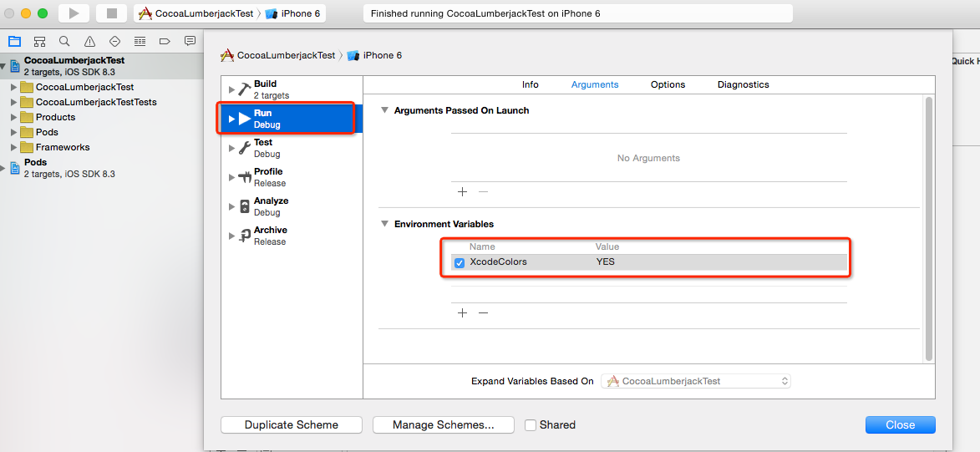This screenshot has height=452, width=980.
Task: Open the Project navigator folder icon
Action: tap(14, 41)
